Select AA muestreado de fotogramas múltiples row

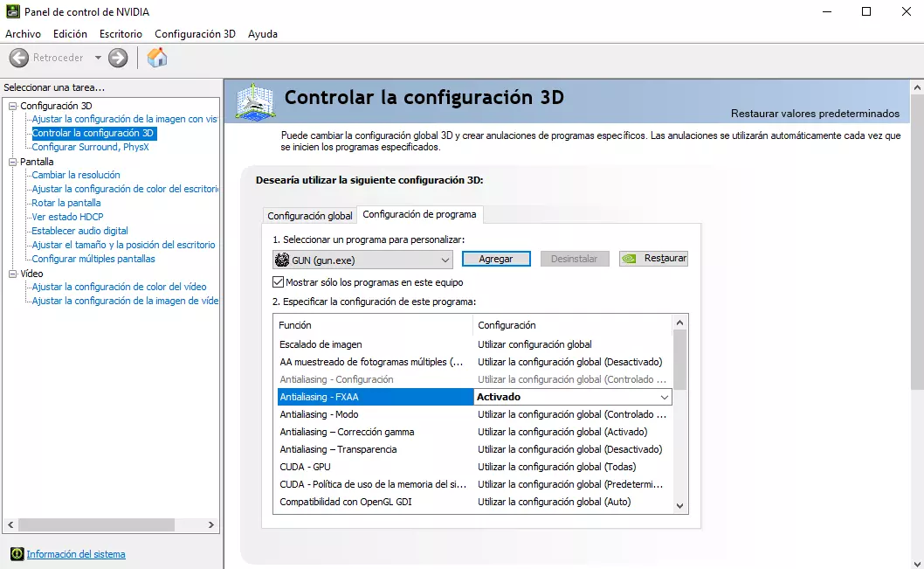click(x=474, y=362)
